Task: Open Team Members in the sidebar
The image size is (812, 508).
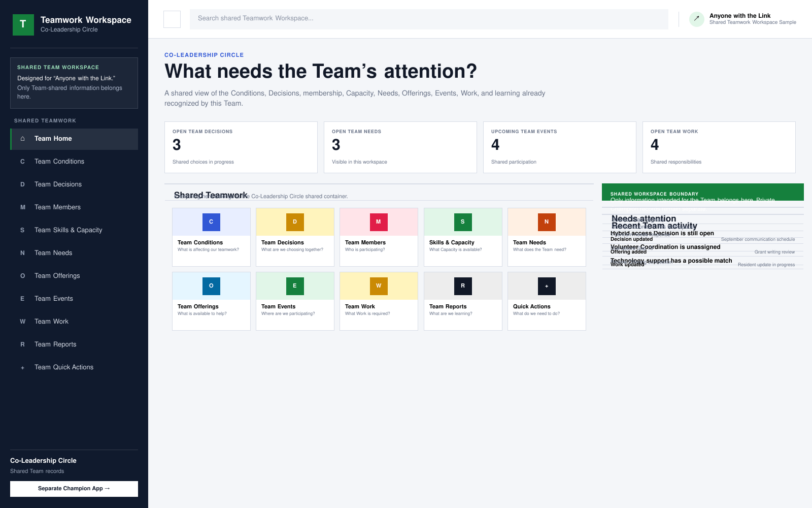Action: coord(74,207)
